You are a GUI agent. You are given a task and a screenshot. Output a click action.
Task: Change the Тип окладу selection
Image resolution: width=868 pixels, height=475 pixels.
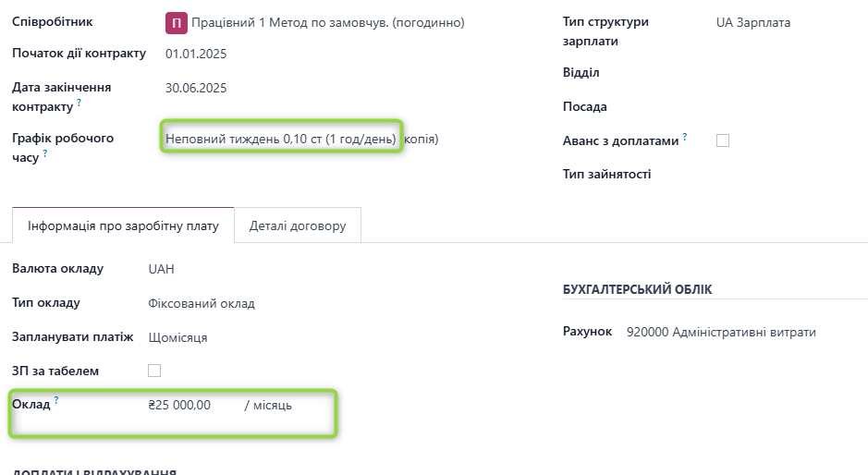[x=202, y=303]
